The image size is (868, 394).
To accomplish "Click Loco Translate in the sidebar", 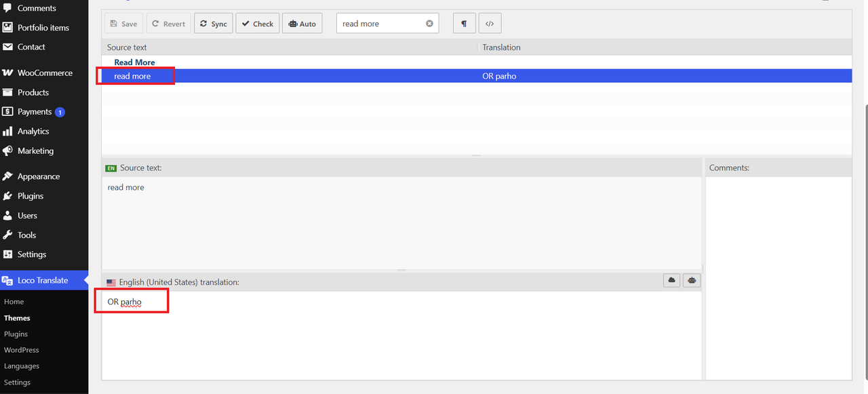I will click(44, 280).
